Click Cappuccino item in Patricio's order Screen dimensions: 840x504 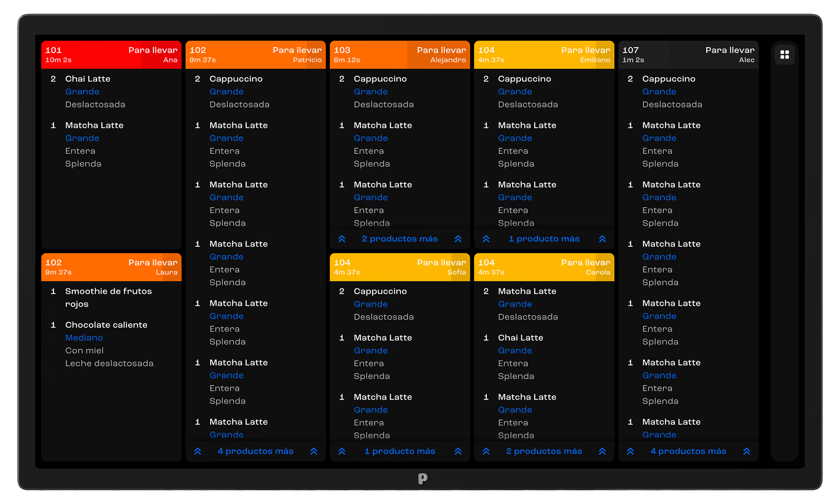coord(236,79)
